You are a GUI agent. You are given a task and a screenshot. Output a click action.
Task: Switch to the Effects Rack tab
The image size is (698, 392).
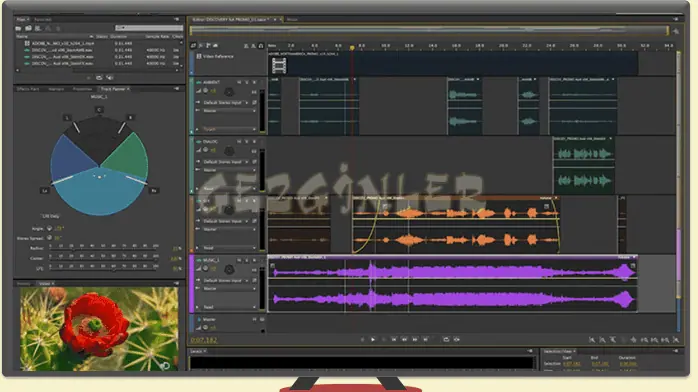[28, 89]
